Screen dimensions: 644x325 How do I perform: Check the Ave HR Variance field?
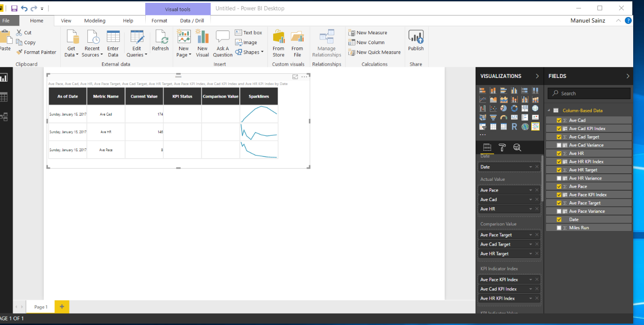559,178
